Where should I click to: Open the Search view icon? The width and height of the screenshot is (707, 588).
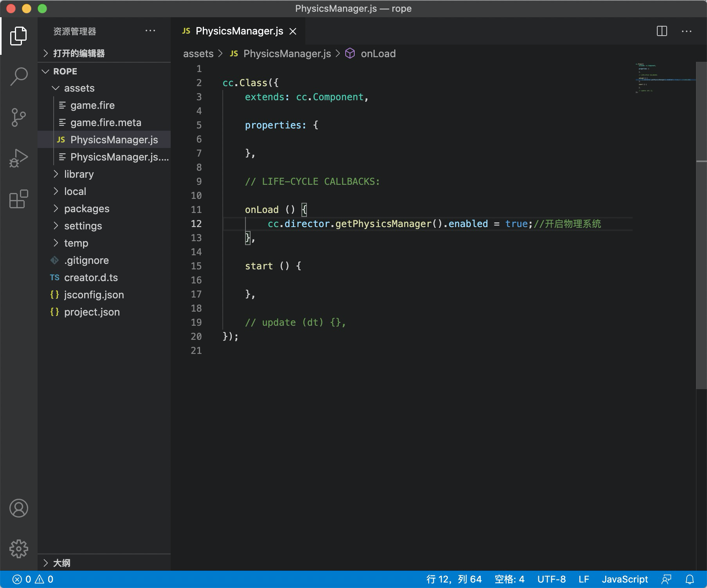coord(18,76)
